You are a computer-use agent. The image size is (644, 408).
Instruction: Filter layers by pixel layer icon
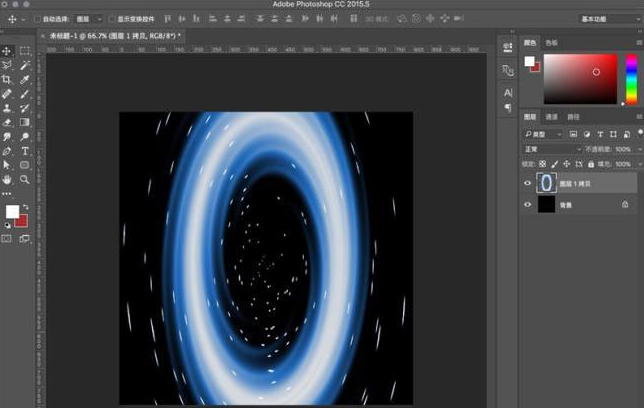click(573, 134)
